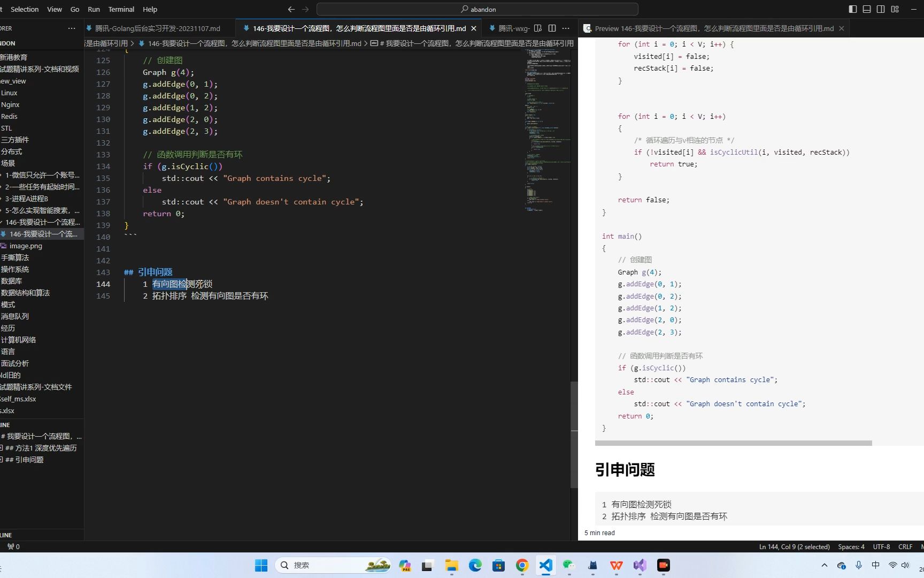Expand the 计算机网络 folder
Viewport: 924px width, 578px height.
point(42,340)
